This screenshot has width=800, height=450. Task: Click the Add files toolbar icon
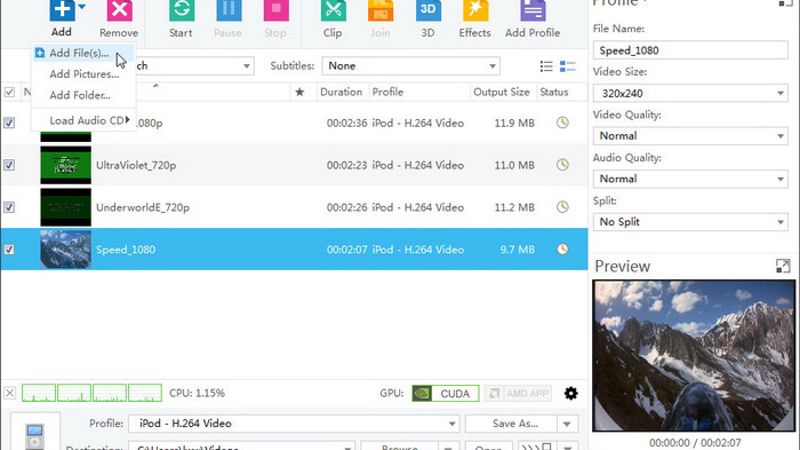pos(62,9)
